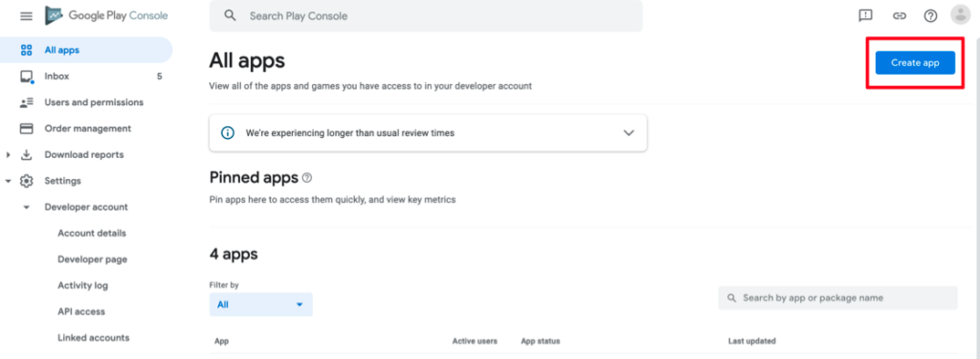Click the Pinned apps help icon
Image resolution: width=980 pixels, height=359 pixels.
point(307,178)
